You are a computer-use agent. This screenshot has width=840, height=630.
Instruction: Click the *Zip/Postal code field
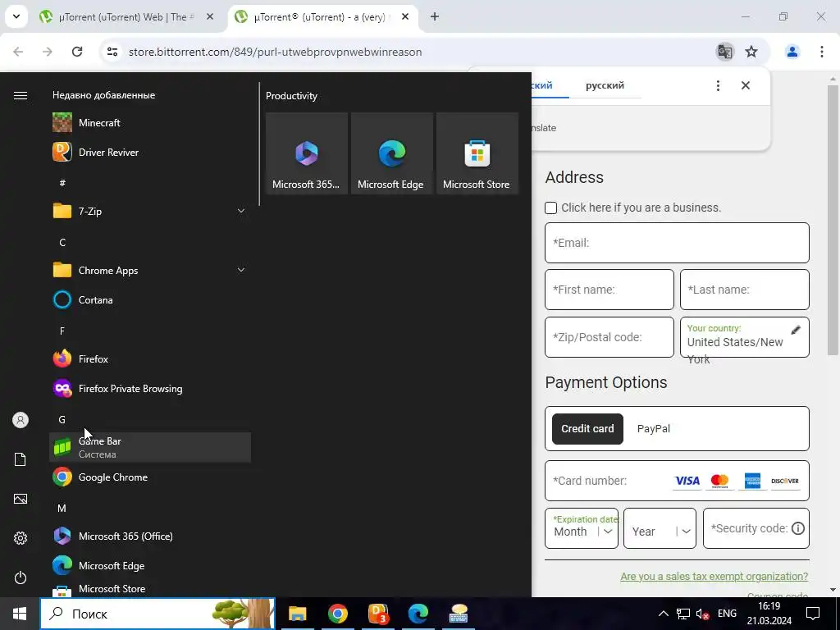pyautogui.click(x=609, y=337)
